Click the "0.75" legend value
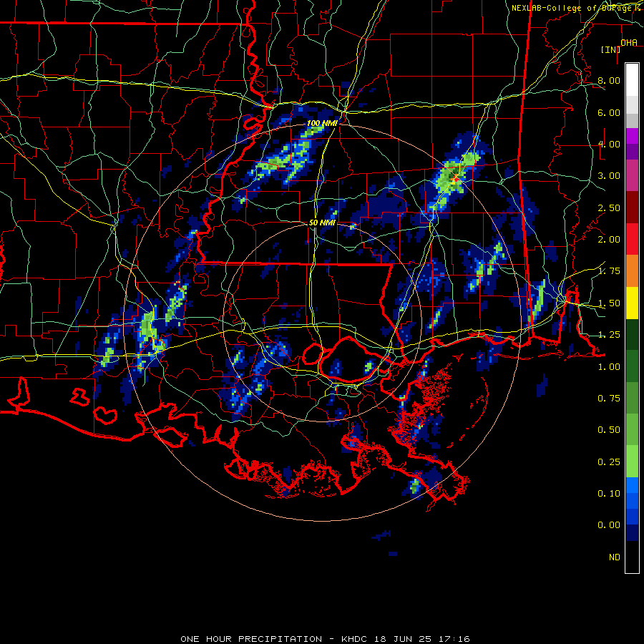Image resolution: width=644 pixels, height=644 pixels. pos(609,399)
